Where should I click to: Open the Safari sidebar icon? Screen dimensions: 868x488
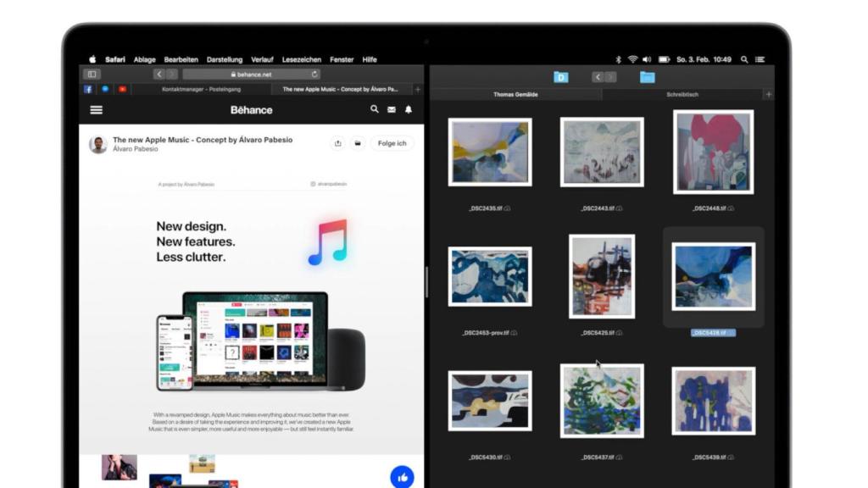pos(93,75)
